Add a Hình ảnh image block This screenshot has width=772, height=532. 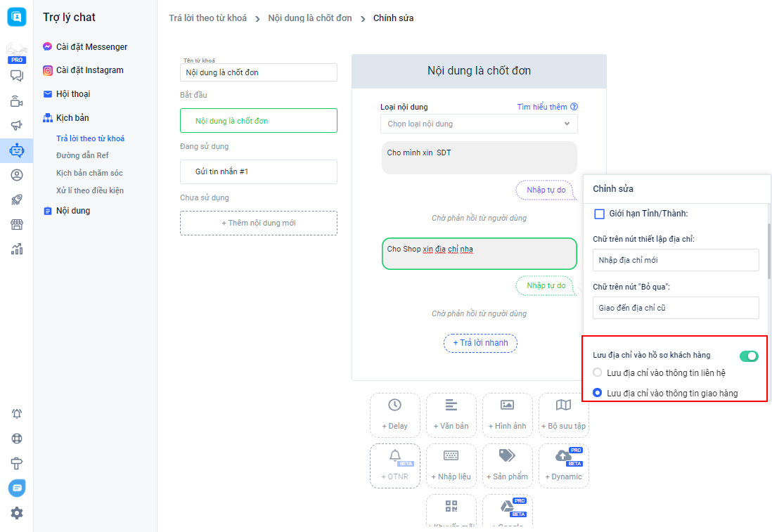coord(507,415)
